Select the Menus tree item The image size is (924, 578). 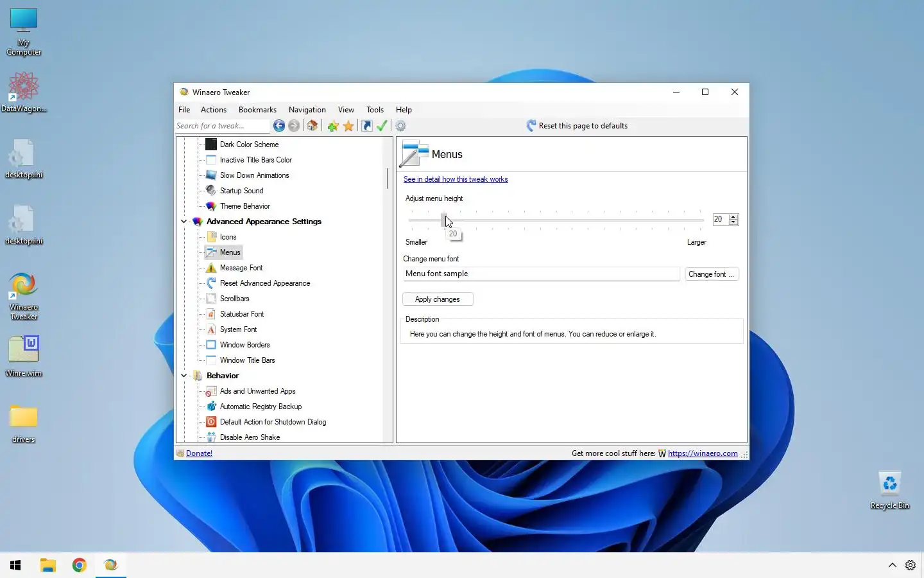[x=230, y=252]
